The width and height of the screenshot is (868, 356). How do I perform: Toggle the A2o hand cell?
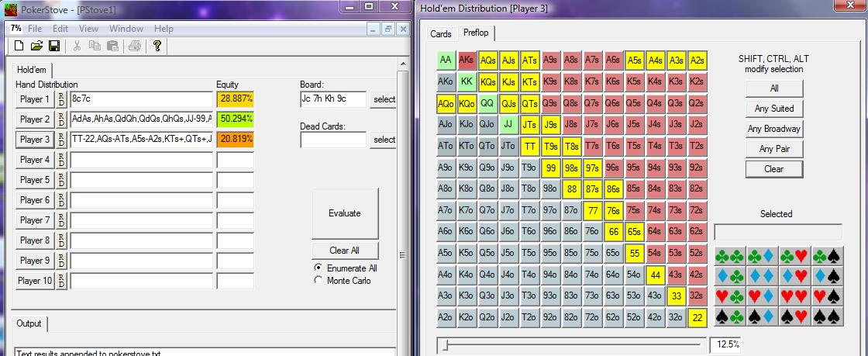pyautogui.click(x=445, y=318)
